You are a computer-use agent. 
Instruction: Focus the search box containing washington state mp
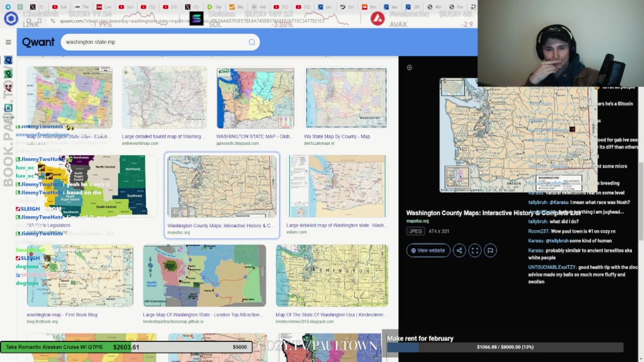click(x=160, y=42)
